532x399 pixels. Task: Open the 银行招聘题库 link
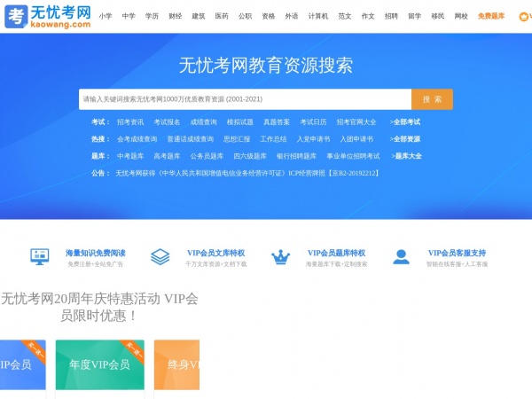(x=296, y=156)
